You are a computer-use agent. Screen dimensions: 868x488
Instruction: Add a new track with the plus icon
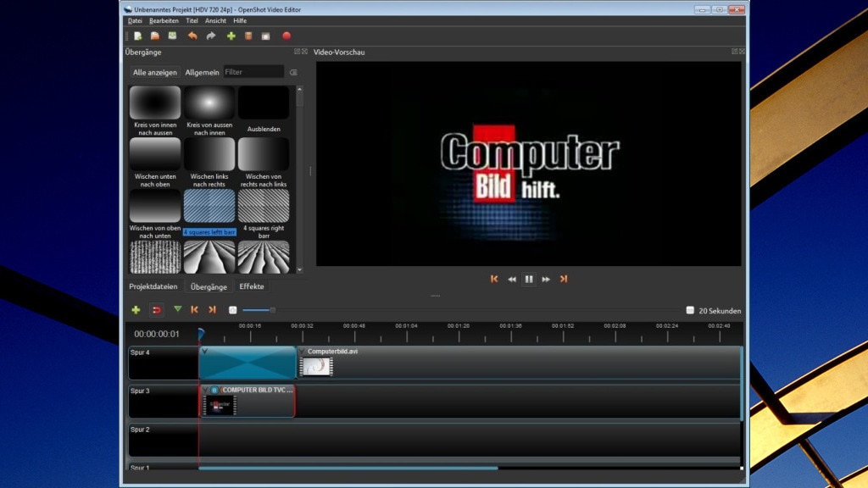tap(136, 310)
